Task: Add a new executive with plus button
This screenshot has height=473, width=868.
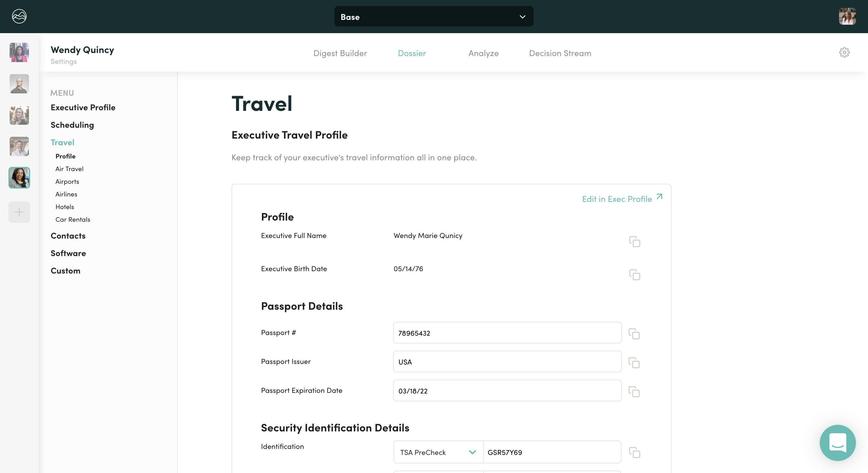Action: [19, 212]
